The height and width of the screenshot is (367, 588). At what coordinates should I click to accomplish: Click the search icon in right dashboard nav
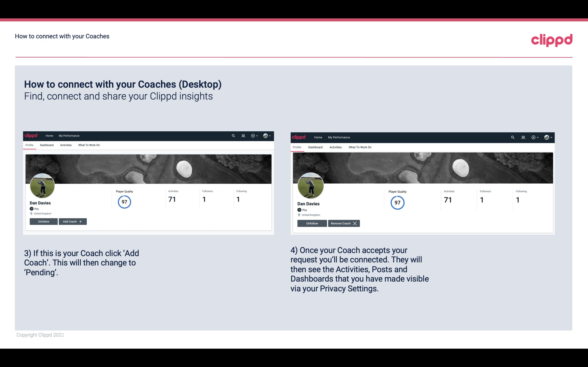click(x=513, y=137)
